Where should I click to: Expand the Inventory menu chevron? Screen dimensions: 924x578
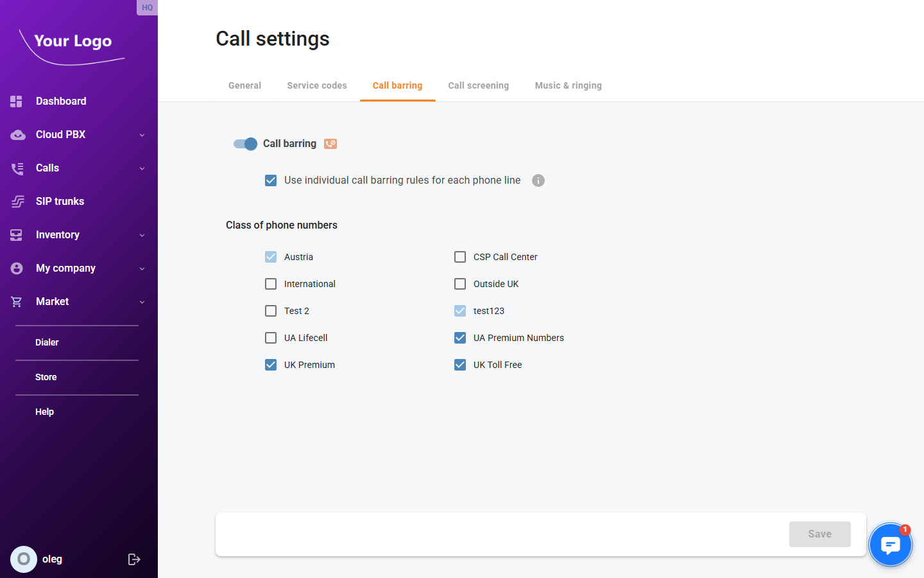click(x=142, y=234)
